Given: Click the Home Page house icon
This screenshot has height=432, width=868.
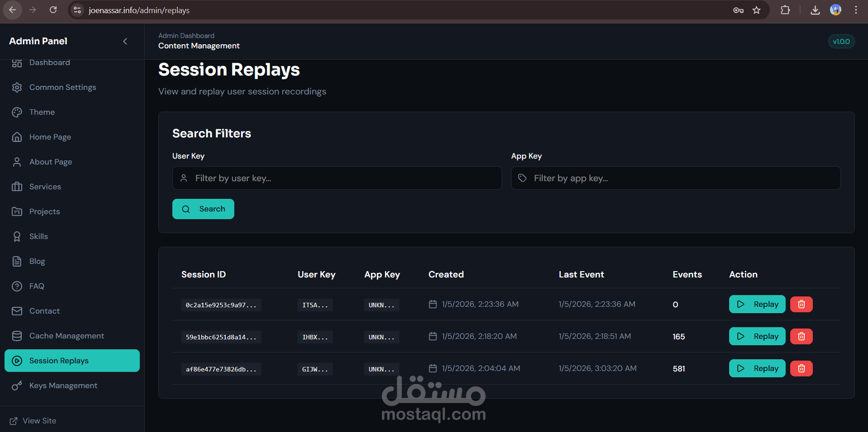Looking at the screenshot, I should (17, 137).
